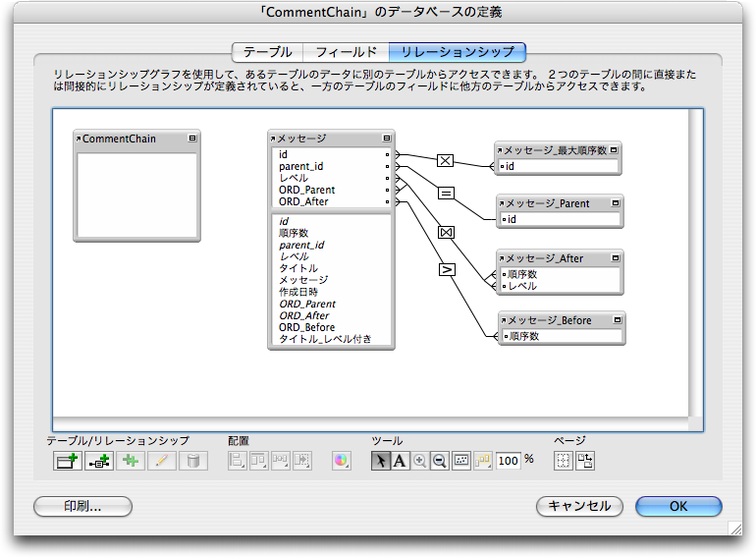The image size is (756, 558).
Task: Switch to the フィールド tab
Action: pos(346,51)
